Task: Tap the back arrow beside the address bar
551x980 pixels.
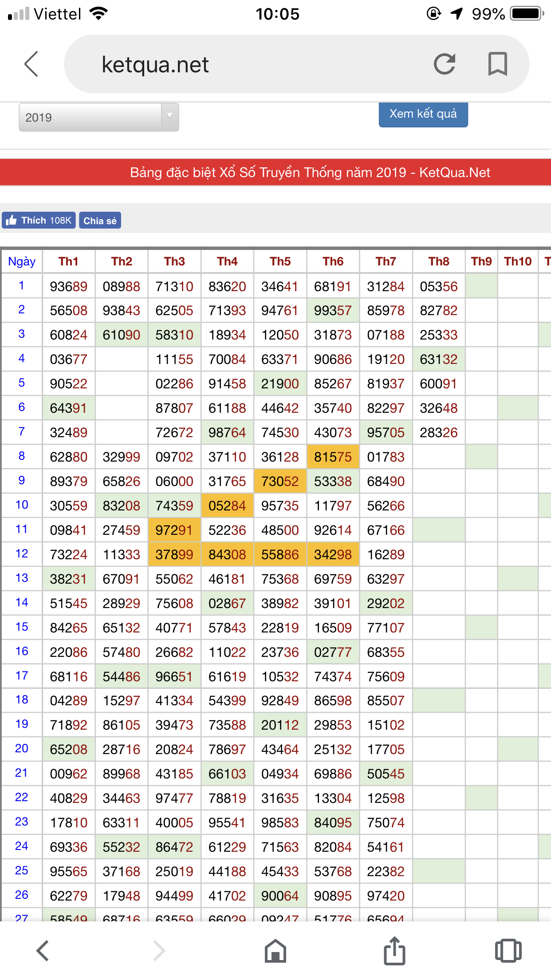Action: [x=31, y=64]
